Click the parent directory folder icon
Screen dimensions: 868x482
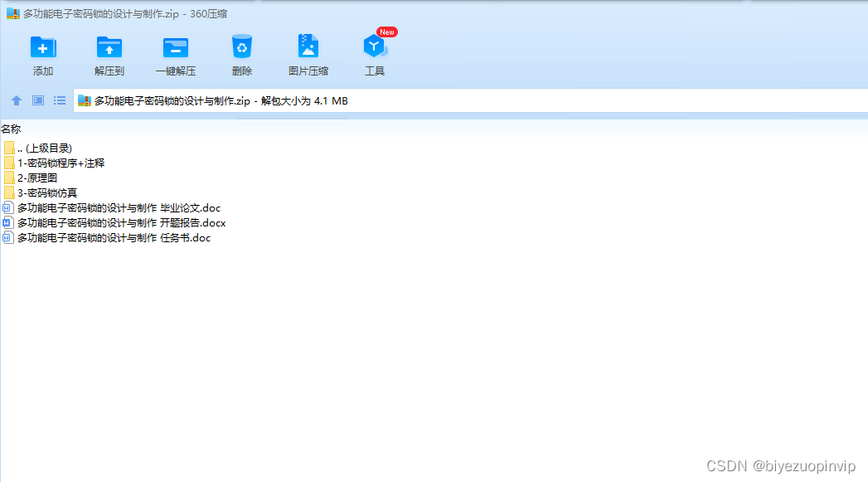click(9, 148)
